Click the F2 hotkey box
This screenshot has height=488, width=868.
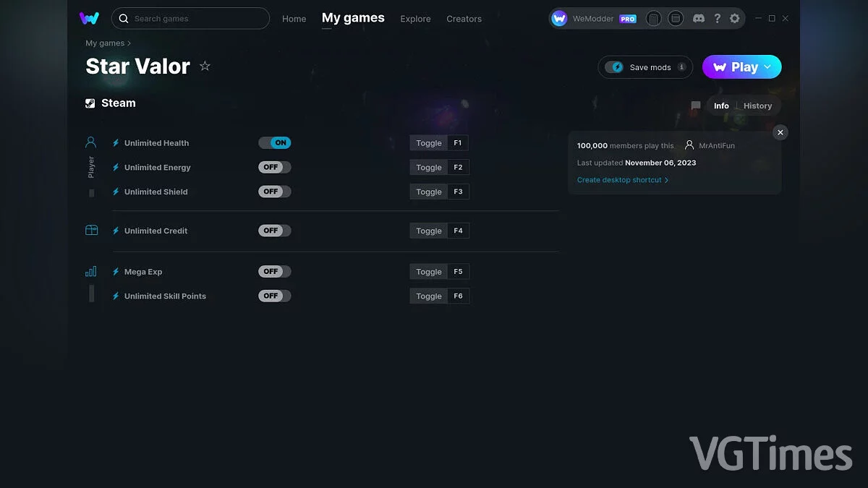click(458, 167)
